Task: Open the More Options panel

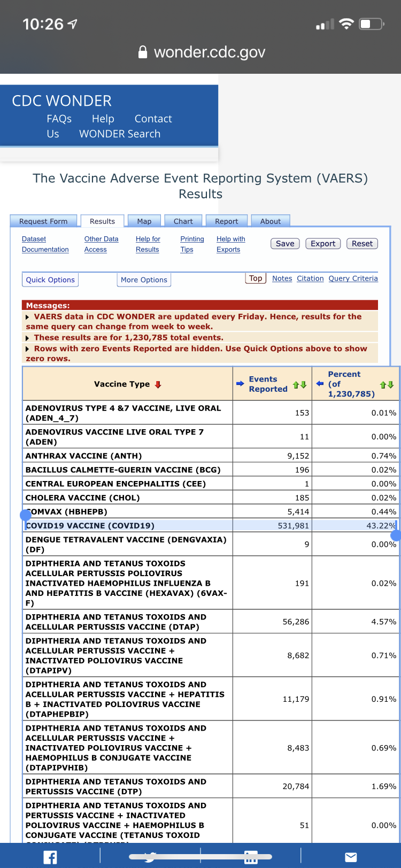Action: click(144, 280)
